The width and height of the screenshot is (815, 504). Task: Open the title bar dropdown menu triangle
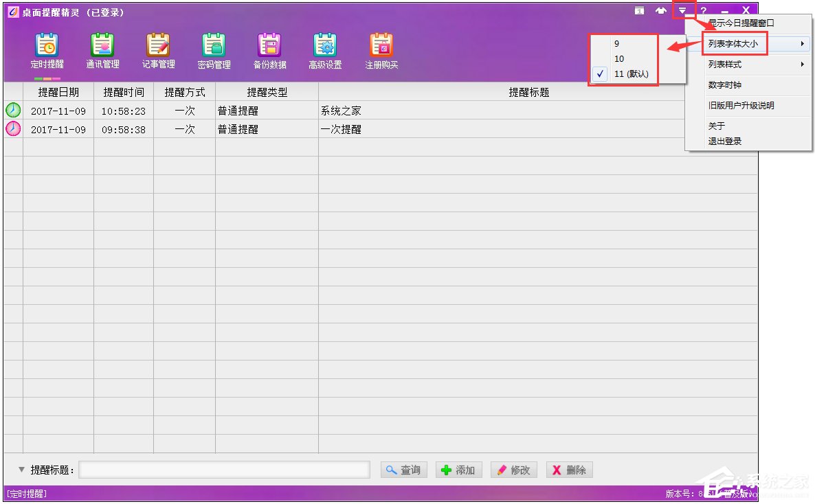coord(682,10)
